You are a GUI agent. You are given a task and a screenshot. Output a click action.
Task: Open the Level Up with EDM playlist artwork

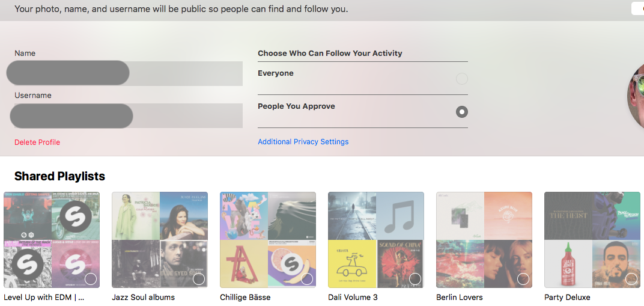(x=52, y=240)
